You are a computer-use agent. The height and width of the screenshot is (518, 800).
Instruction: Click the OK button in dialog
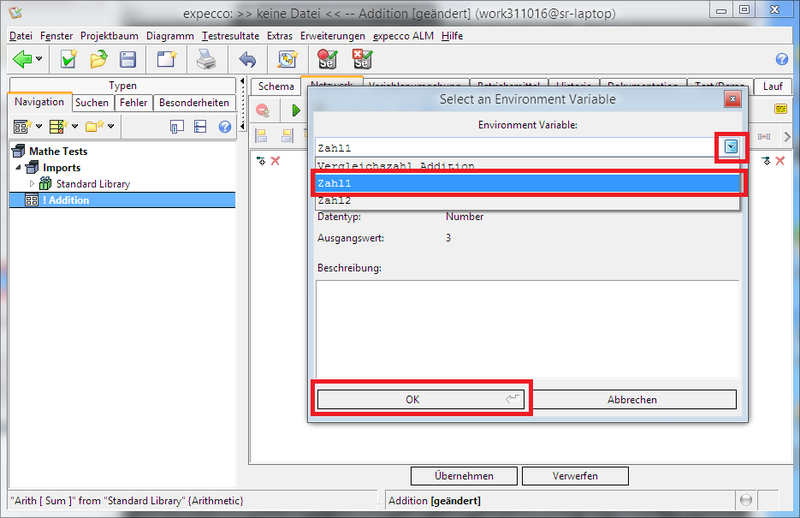coord(420,399)
